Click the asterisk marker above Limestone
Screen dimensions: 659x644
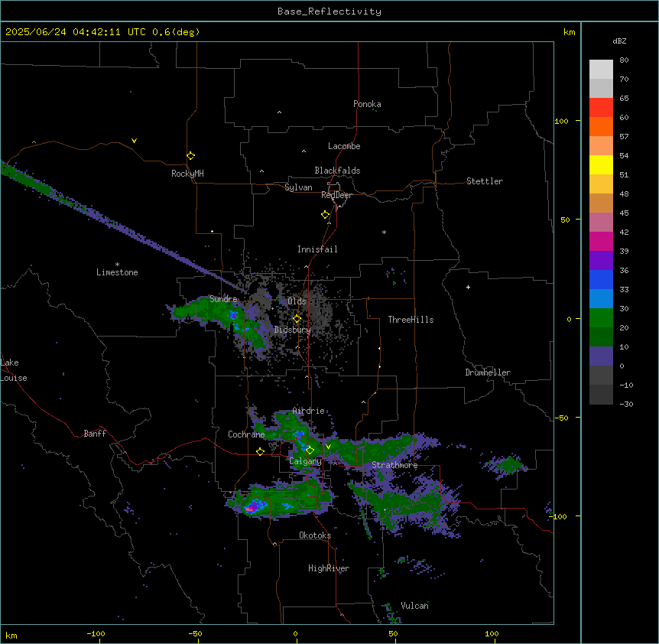point(117,265)
